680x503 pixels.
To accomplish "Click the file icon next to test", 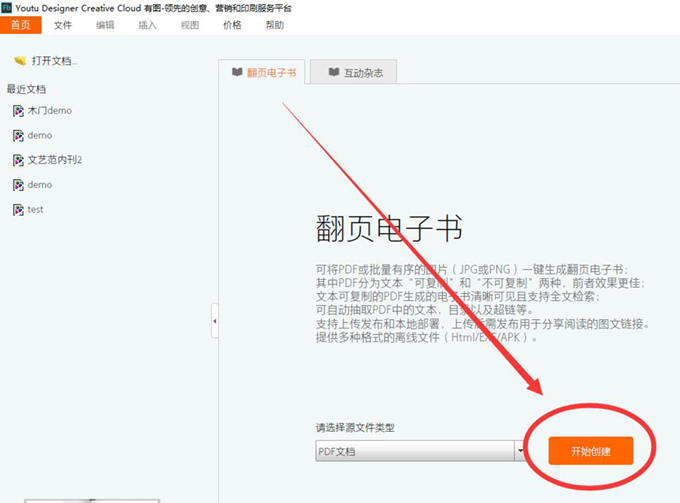I will click(x=18, y=210).
